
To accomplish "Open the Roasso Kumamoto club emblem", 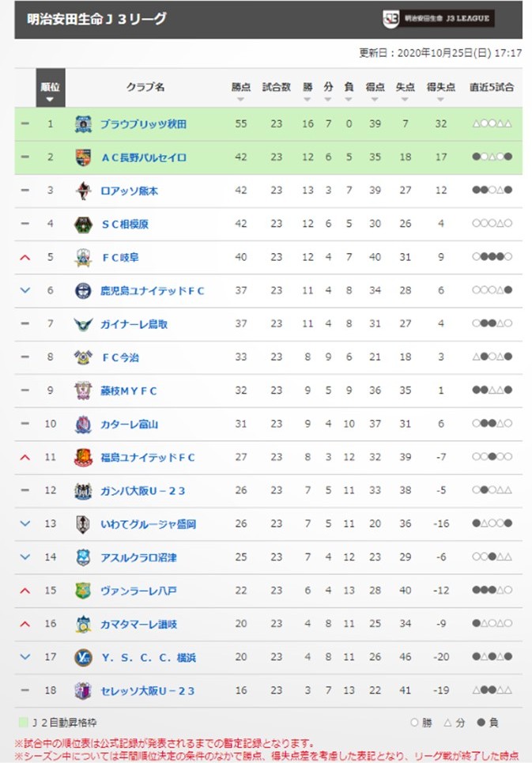I will 83,191.
